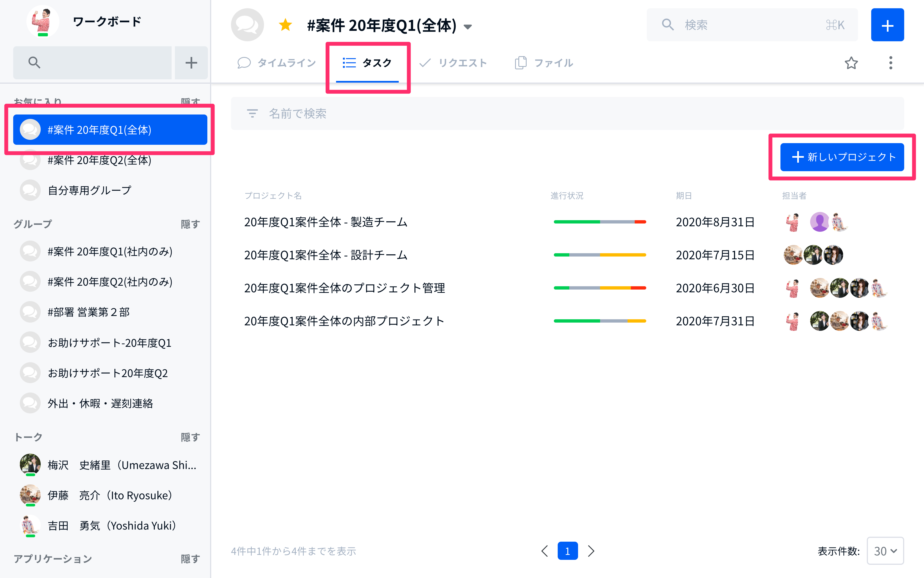Open the 表示件数 30 dropdown
Screen dimensions: 924x578
click(x=885, y=551)
